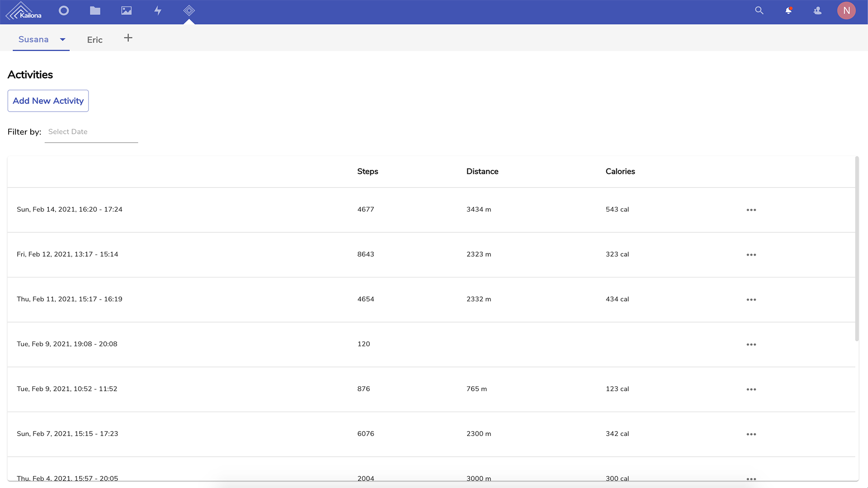Expand the Susana tab dropdown arrow

(63, 40)
